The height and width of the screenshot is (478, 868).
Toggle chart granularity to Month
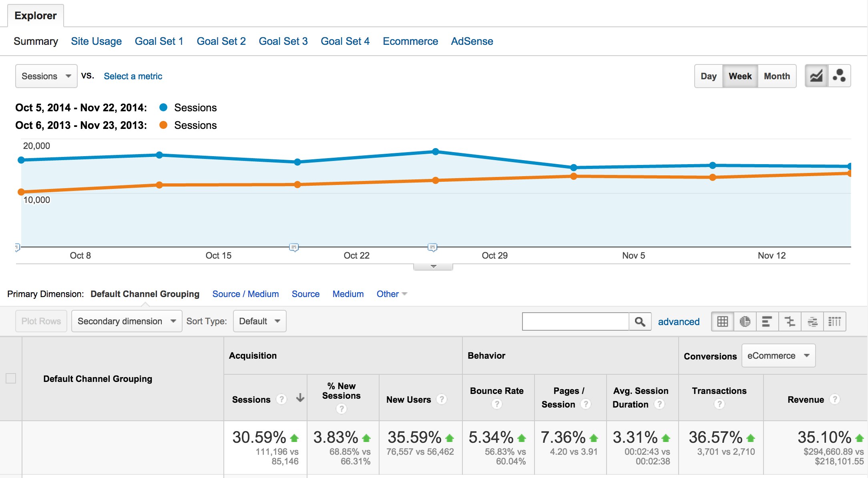(777, 76)
